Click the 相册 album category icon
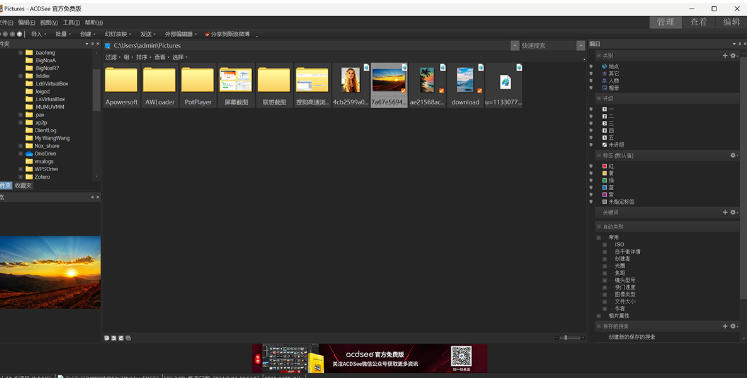747x378 pixels. tap(605, 88)
